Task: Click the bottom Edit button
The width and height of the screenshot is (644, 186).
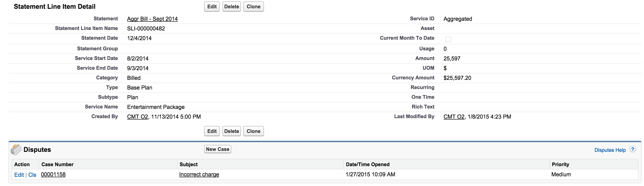Action: tap(212, 131)
